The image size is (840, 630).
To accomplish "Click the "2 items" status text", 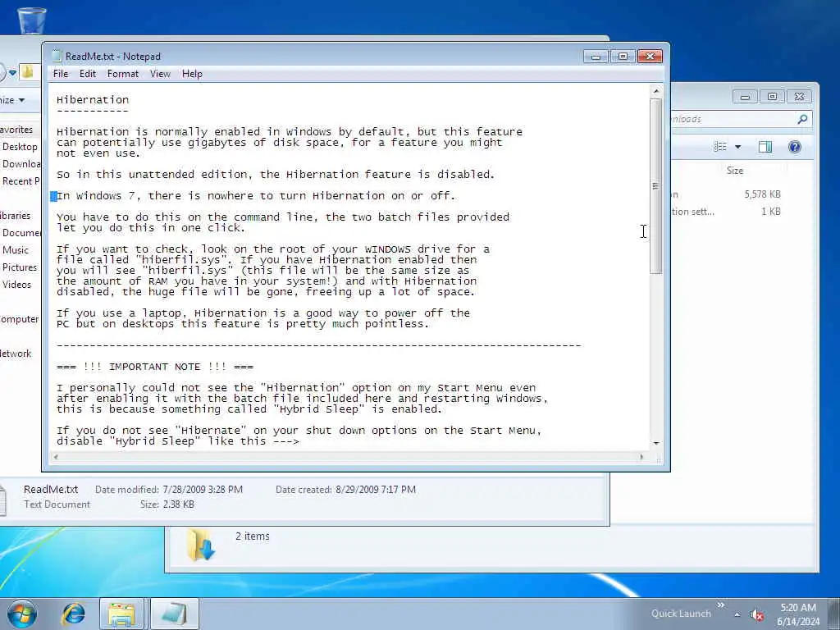I will click(253, 536).
